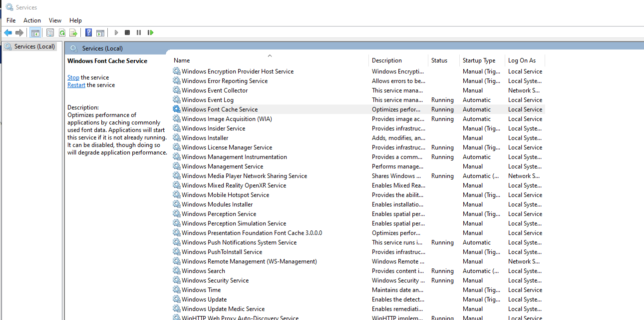Sort by Description column header
Screen dimensions: 644x320
coord(398,60)
